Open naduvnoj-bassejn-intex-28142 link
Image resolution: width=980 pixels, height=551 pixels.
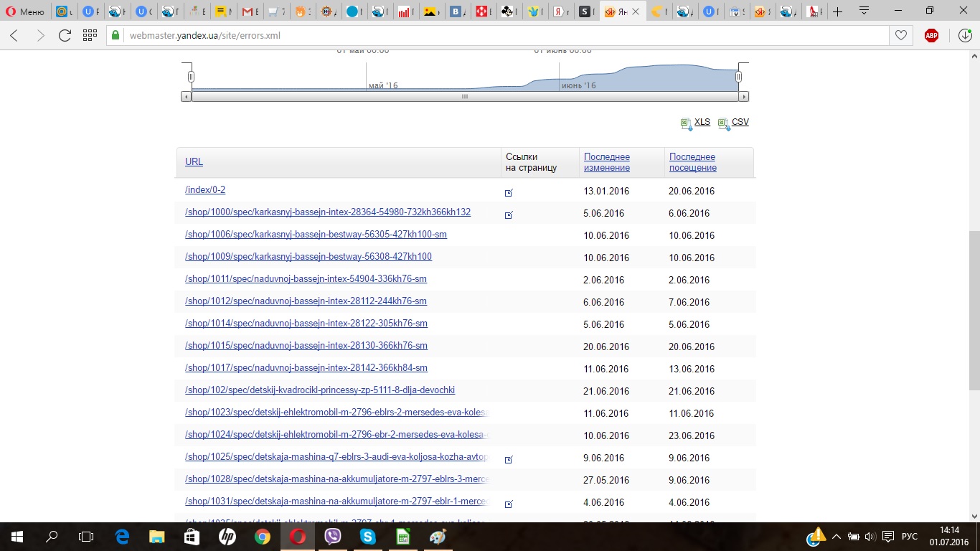coord(306,368)
